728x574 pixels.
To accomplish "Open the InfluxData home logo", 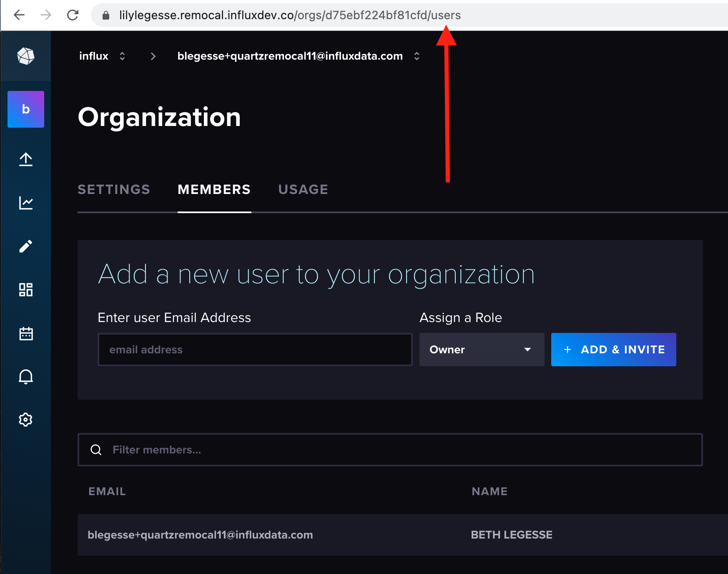I will click(25, 56).
